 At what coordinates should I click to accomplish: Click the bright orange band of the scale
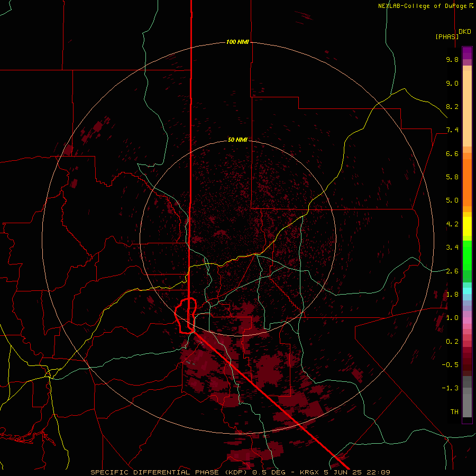(467, 182)
